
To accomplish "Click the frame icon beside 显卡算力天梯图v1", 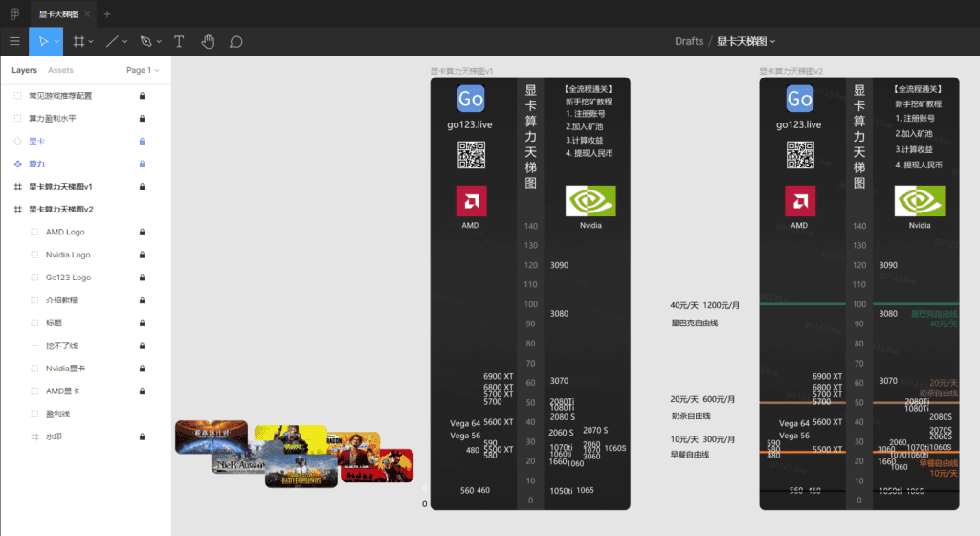I will (17, 186).
